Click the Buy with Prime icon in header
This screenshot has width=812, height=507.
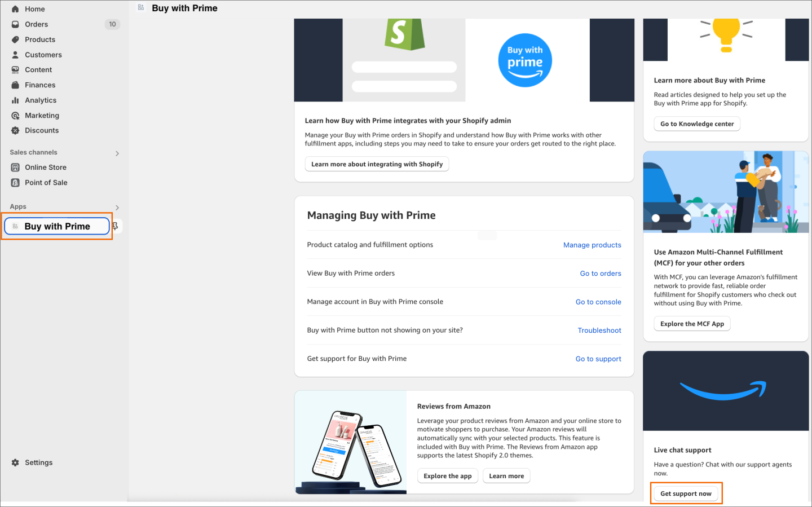point(140,8)
